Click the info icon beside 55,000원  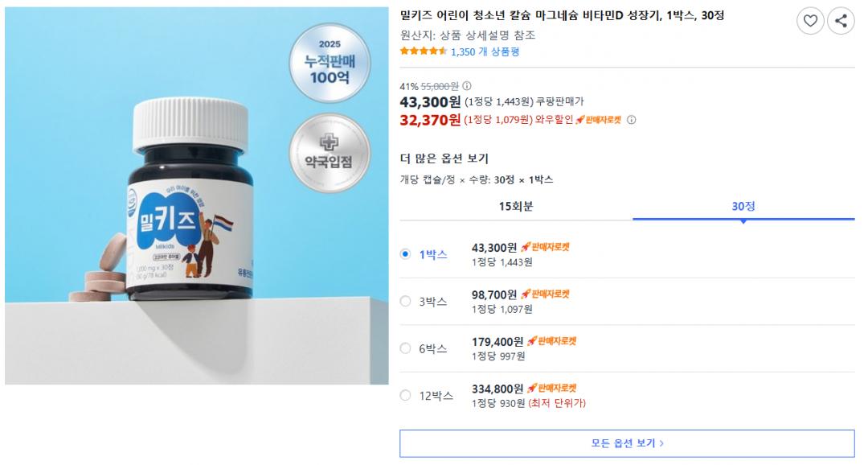click(468, 86)
